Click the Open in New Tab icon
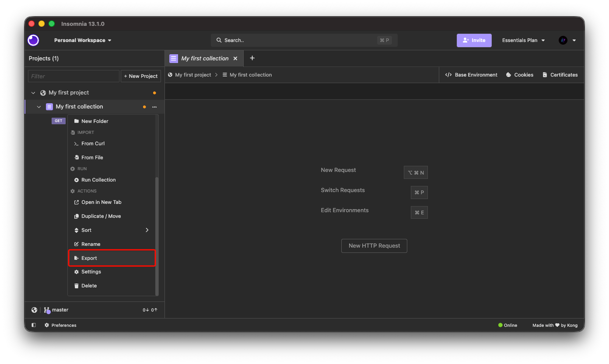The width and height of the screenshot is (609, 364). tap(77, 202)
